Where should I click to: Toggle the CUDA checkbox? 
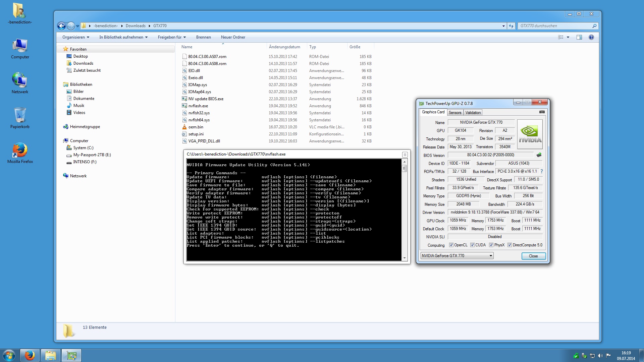tap(472, 245)
